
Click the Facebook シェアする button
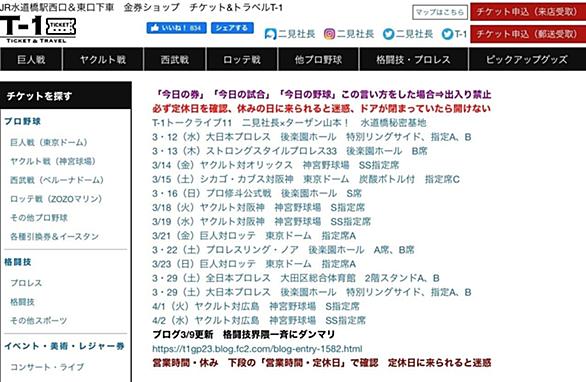point(232,28)
